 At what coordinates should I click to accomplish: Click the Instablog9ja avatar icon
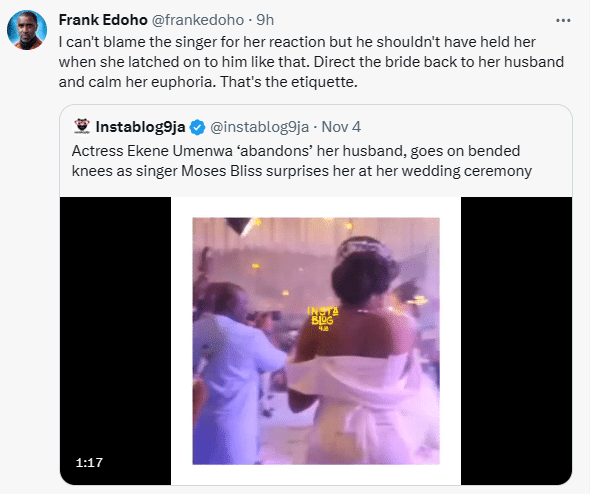tap(84, 127)
